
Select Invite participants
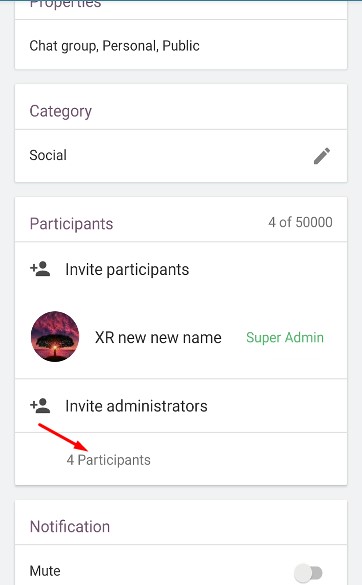pyautogui.click(x=127, y=269)
